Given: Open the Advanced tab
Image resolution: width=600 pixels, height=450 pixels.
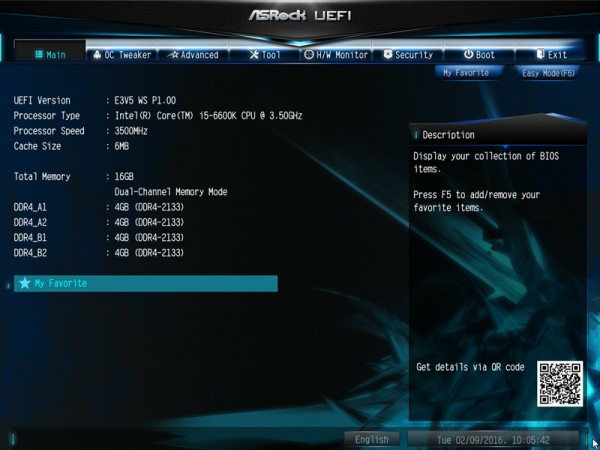Looking at the screenshot, I should pos(194,55).
